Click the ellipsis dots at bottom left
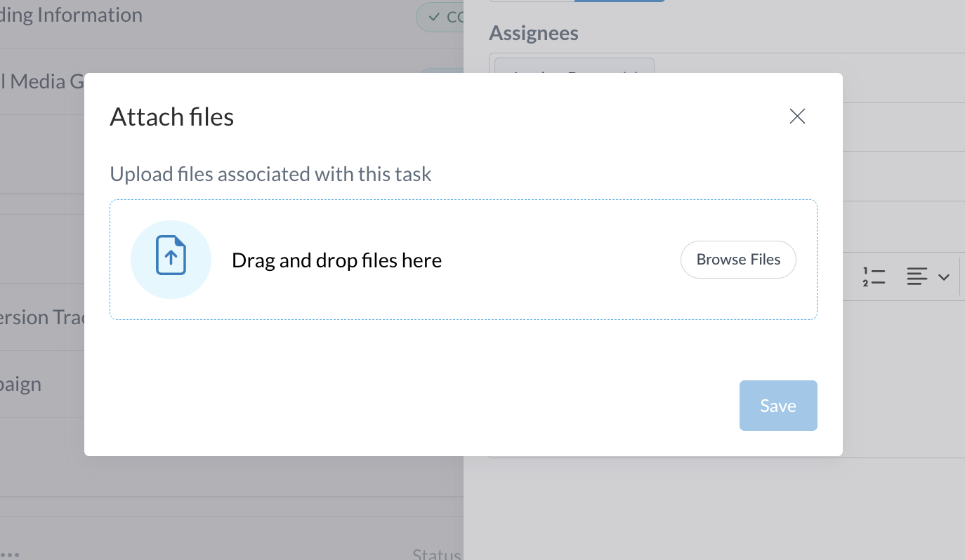 [x=10, y=554]
